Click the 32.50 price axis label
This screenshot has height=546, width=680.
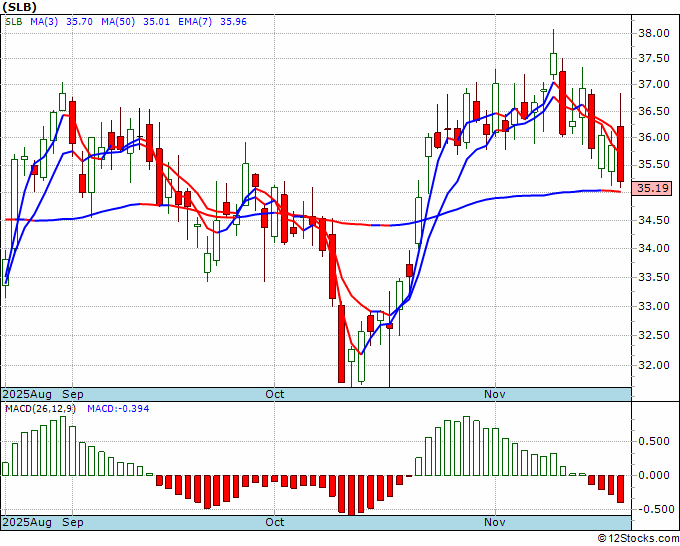tap(654, 335)
